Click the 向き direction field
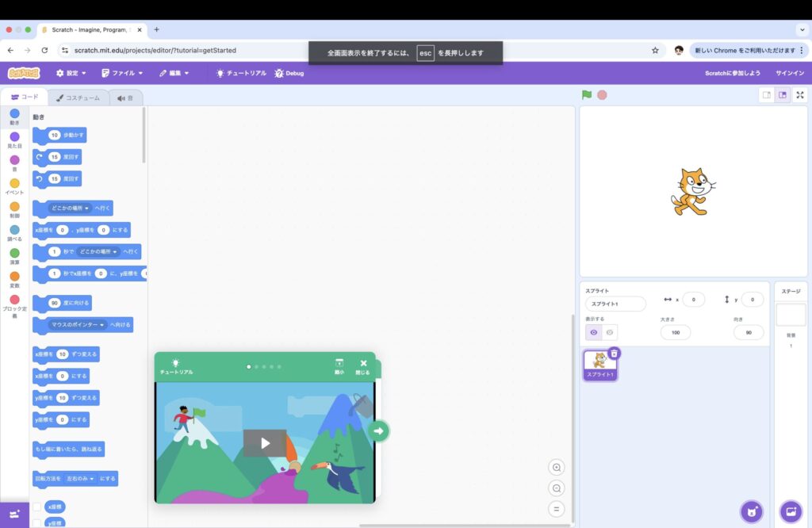Screen dimensions: 812x528 coord(749,332)
